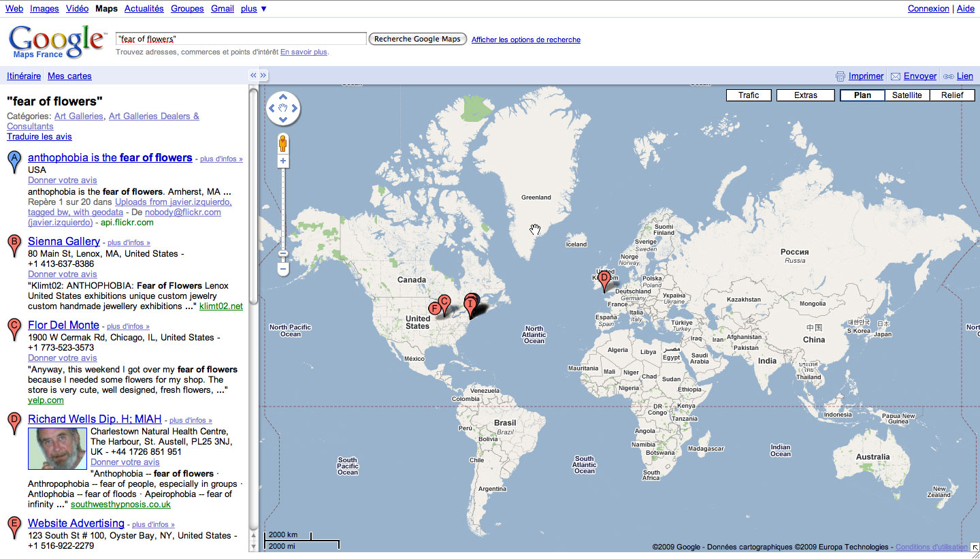The height and width of the screenshot is (559, 980).
Task: Expand plus d'infos for Richard Wells
Action: coord(191,421)
